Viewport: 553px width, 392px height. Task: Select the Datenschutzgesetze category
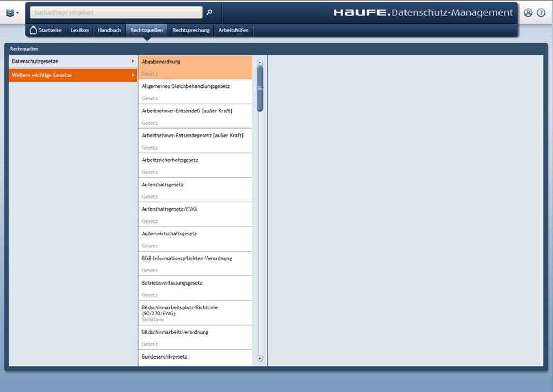click(x=73, y=62)
